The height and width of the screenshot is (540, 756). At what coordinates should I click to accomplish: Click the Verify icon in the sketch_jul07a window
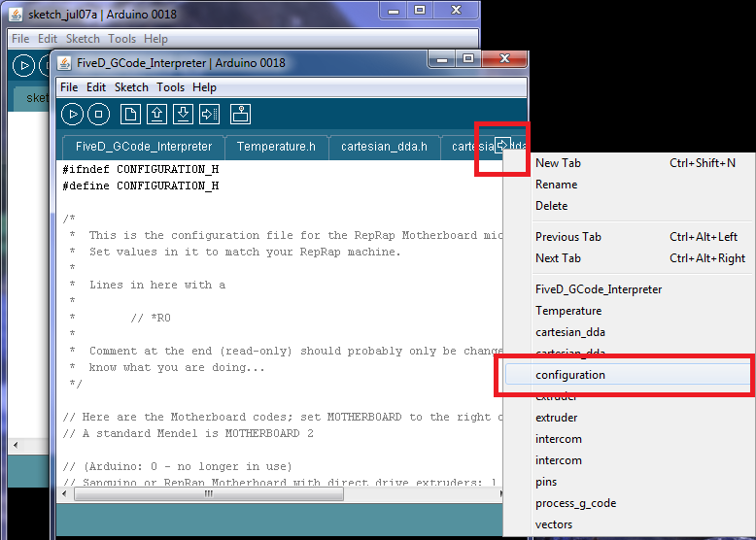point(23,66)
